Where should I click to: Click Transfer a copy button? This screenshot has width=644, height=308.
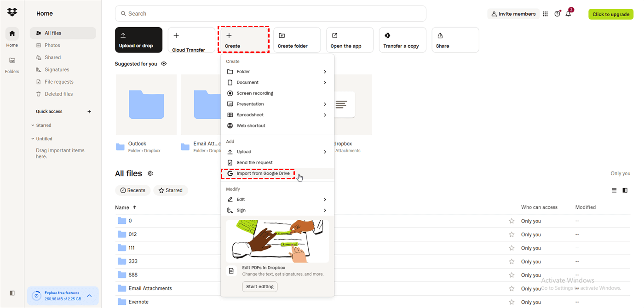click(402, 40)
